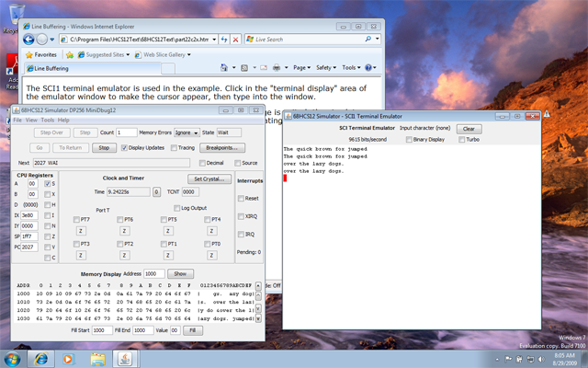Open the File menu in simulator
588x368 pixels.
[x=17, y=121]
